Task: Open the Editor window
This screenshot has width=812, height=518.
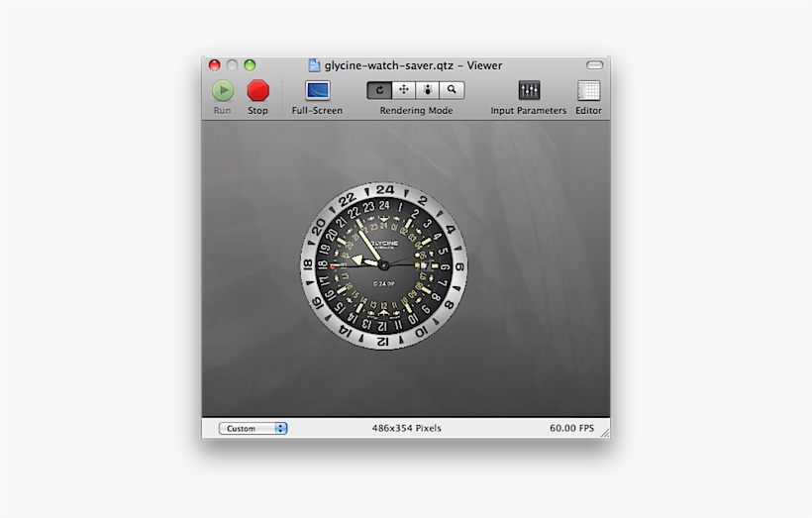Action: [x=588, y=91]
